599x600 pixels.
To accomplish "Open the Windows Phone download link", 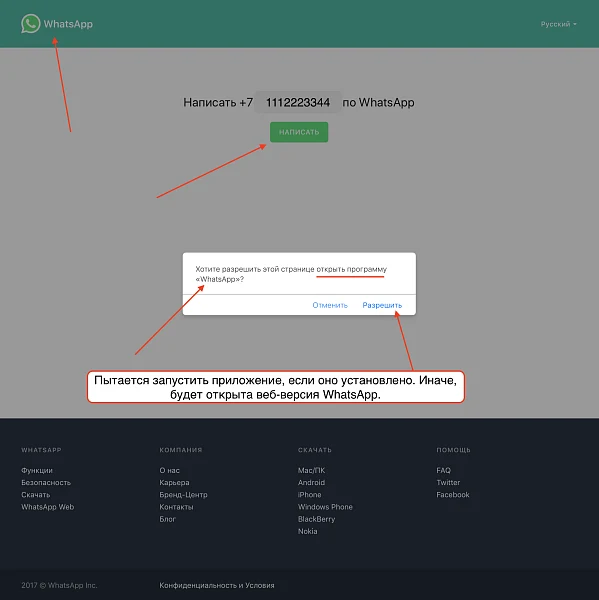I will click(325, 507).
